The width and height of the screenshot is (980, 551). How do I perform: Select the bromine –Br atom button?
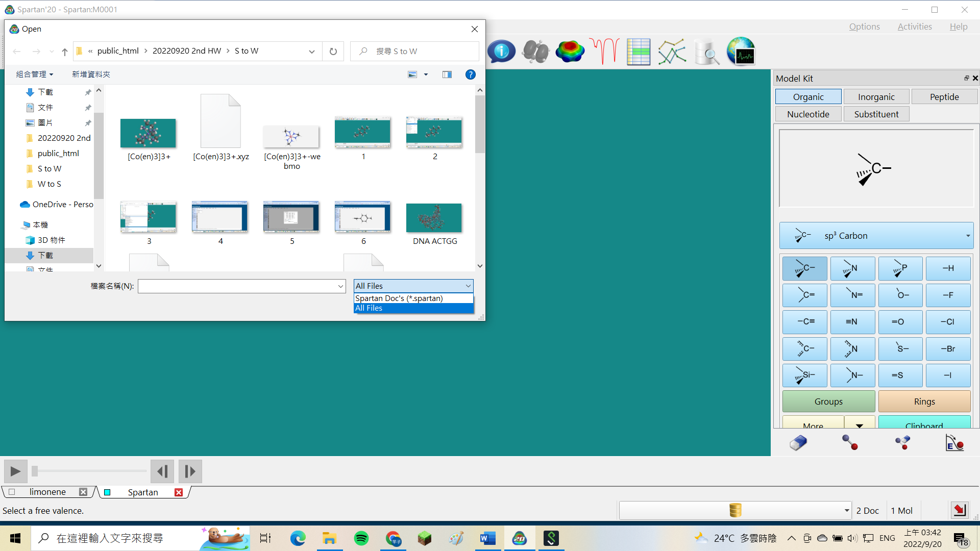tap(948, 349)
